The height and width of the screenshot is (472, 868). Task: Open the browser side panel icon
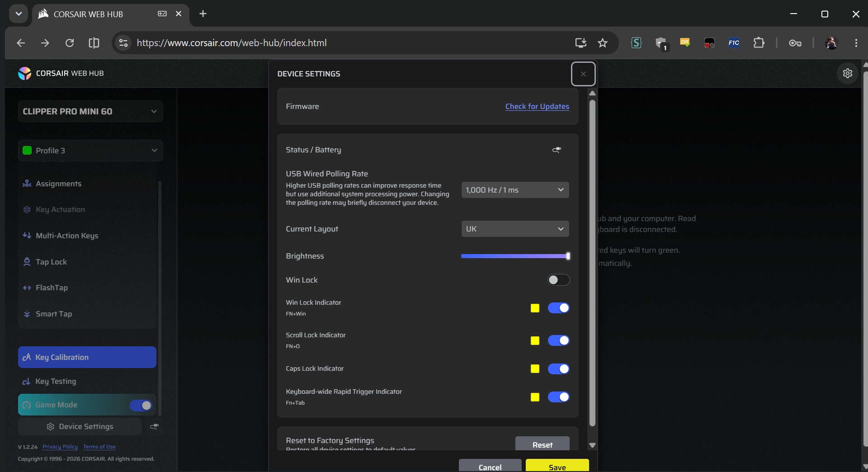(x=94, y=43)
